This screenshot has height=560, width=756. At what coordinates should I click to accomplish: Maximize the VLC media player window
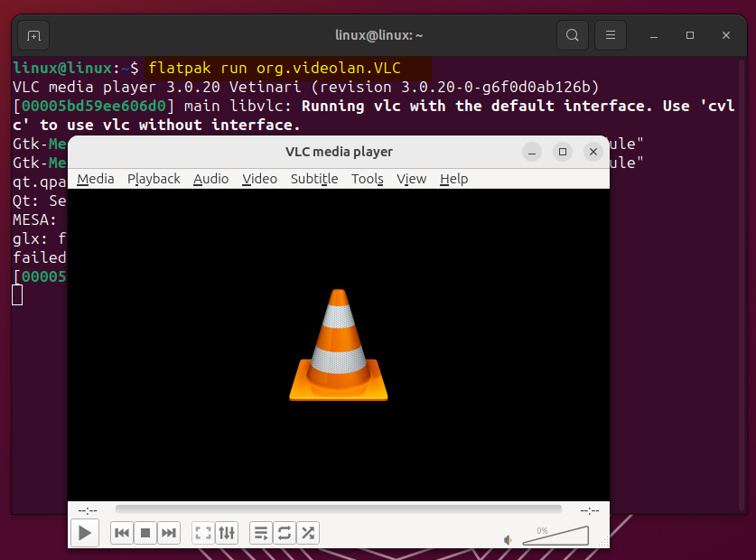tap(563, 152)
